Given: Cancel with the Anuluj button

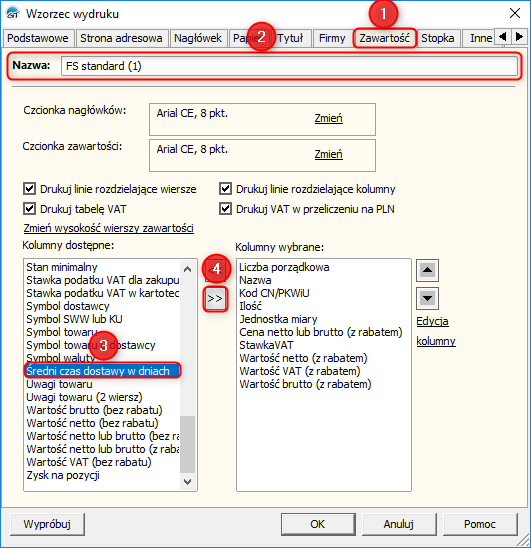Looking at the screenshot, I should pos(399,524).
